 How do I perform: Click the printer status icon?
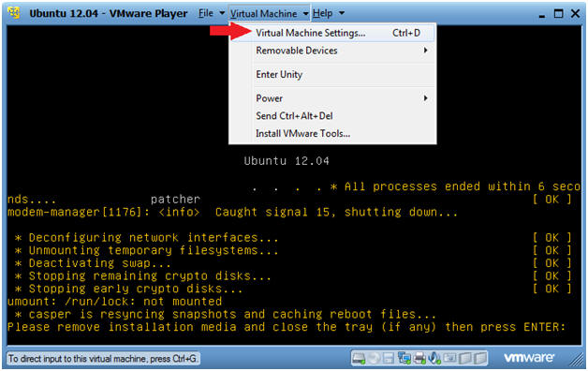click(x=419, y=358)
